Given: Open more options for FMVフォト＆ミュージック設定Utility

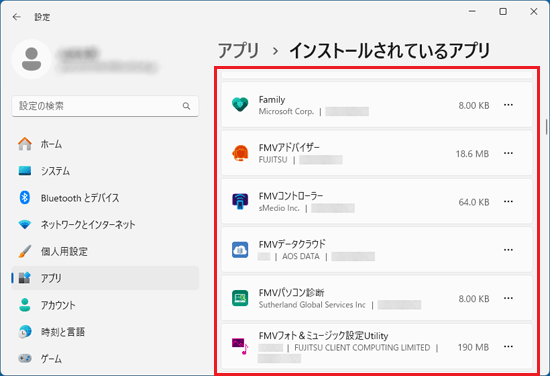Looking at the screenshot, I should [508, 347].
